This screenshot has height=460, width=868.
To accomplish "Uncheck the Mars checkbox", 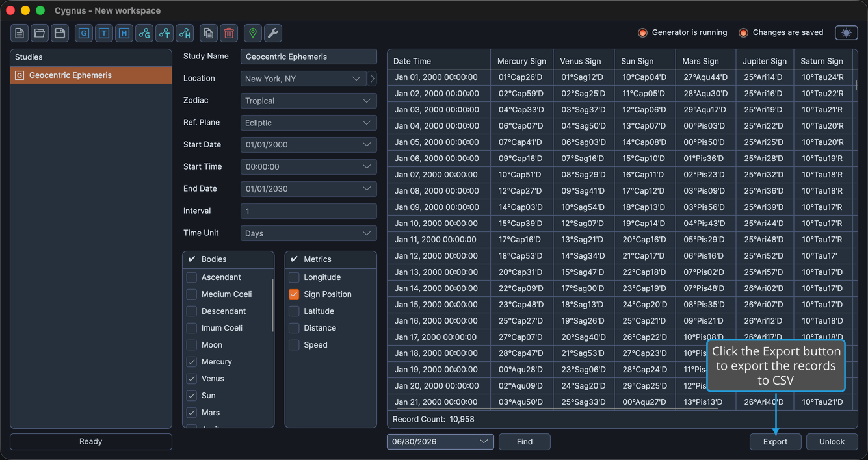I will pos(192,413).
